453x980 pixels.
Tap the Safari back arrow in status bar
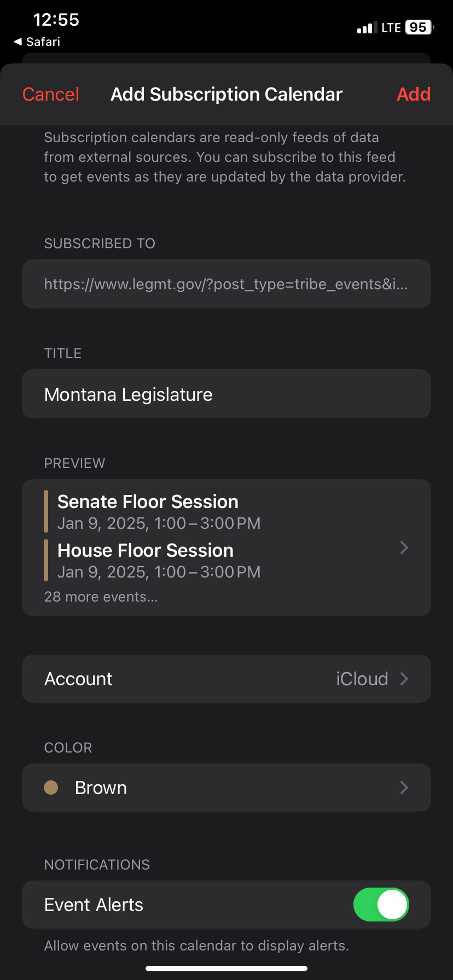pos(19,42)
